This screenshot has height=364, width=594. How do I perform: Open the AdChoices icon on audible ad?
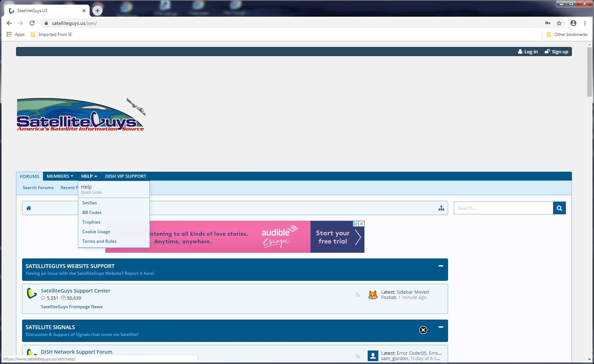356,224
